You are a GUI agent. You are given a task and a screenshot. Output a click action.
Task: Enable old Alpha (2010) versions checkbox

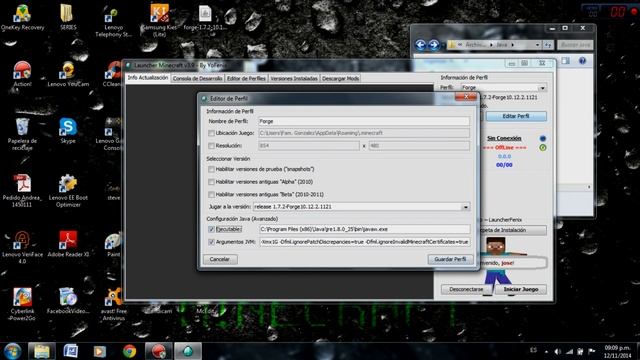click(x=211, y=182)
